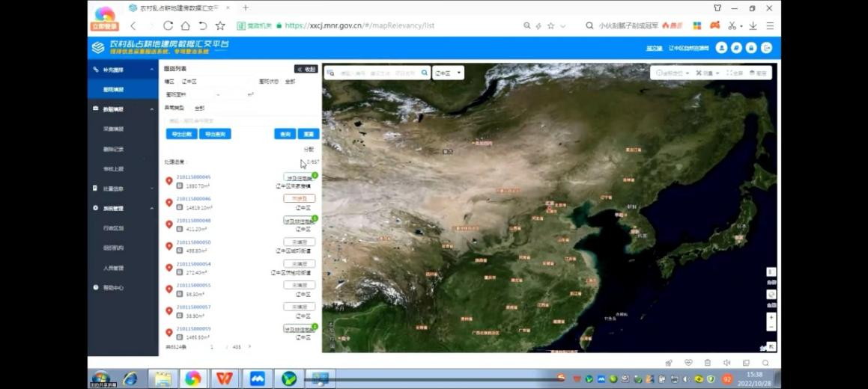Viewport: 868px width, 389px height.
Task: Open the browser hamburger menu
Action: pyautogui.click(x=770, y=25)
